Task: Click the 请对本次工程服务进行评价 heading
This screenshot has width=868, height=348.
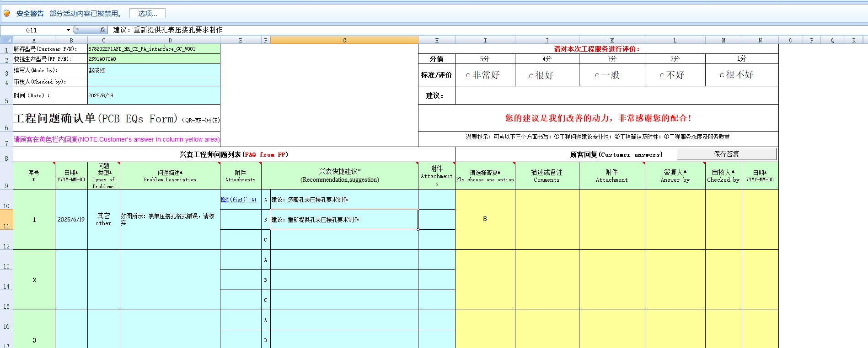Action: click(x=597, y=49)
